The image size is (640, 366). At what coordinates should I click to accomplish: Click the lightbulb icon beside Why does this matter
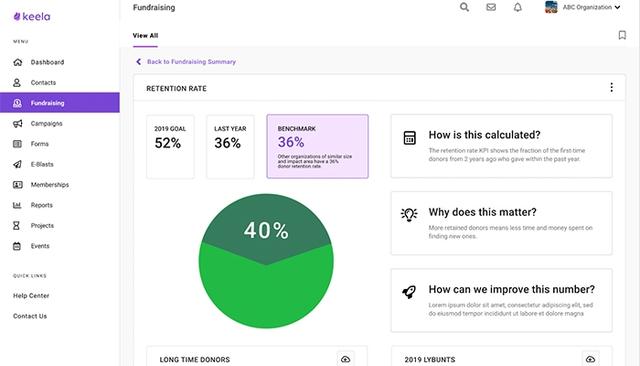click(x=409, y=214)
